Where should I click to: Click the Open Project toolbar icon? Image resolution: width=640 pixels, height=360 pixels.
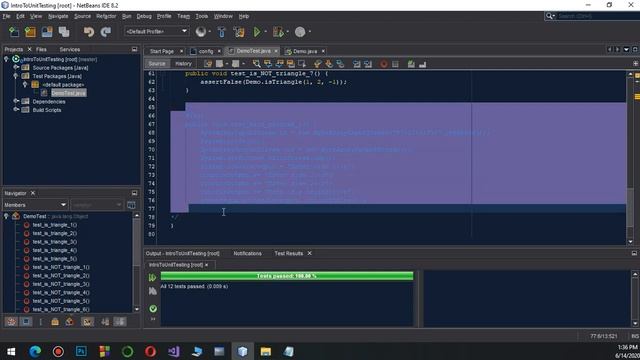coord(47,32)
